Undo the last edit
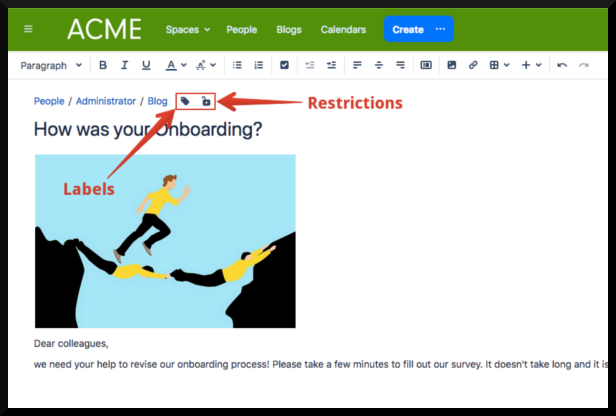 (562, 65)
